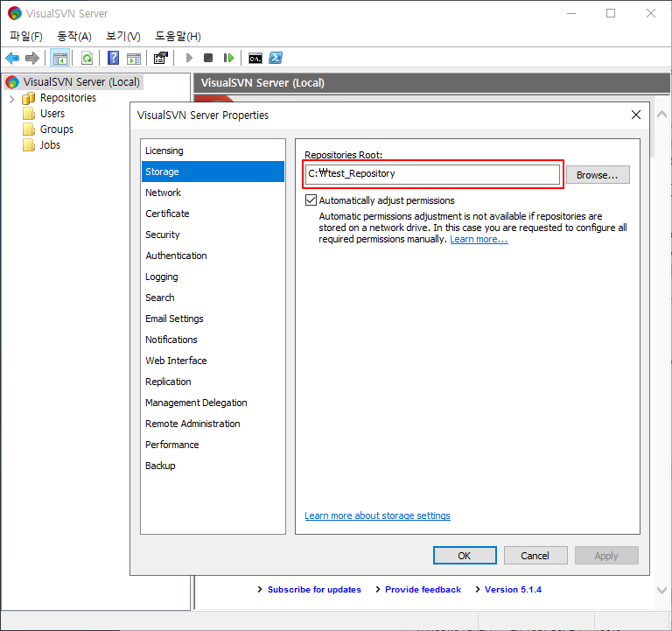Select the Replication properties page

point(213,382)
